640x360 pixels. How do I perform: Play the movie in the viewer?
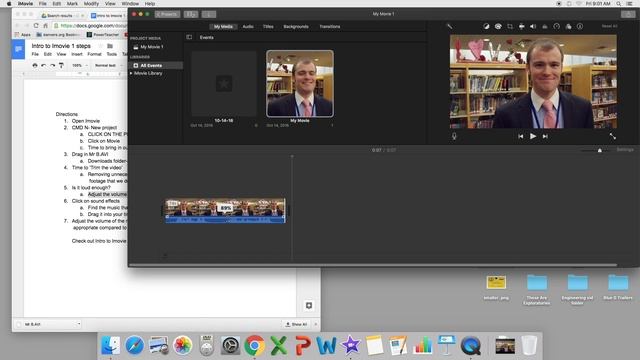point(533,136)
